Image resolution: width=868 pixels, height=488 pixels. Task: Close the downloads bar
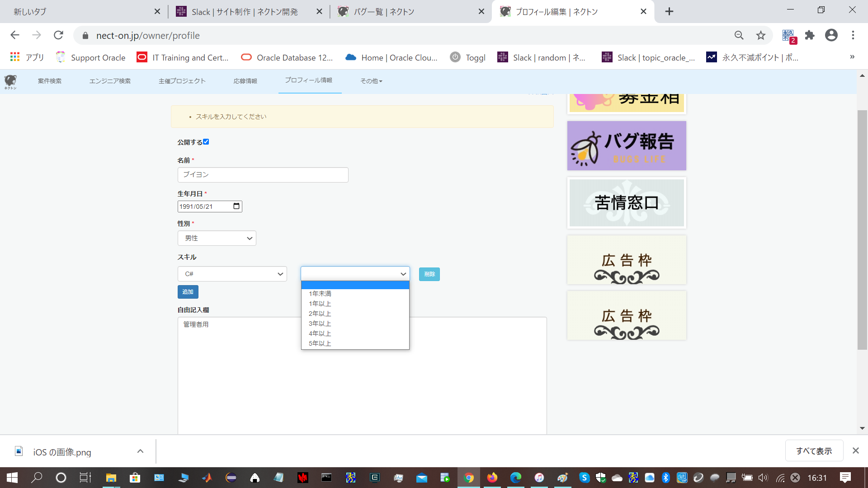[x=856, y=450]
